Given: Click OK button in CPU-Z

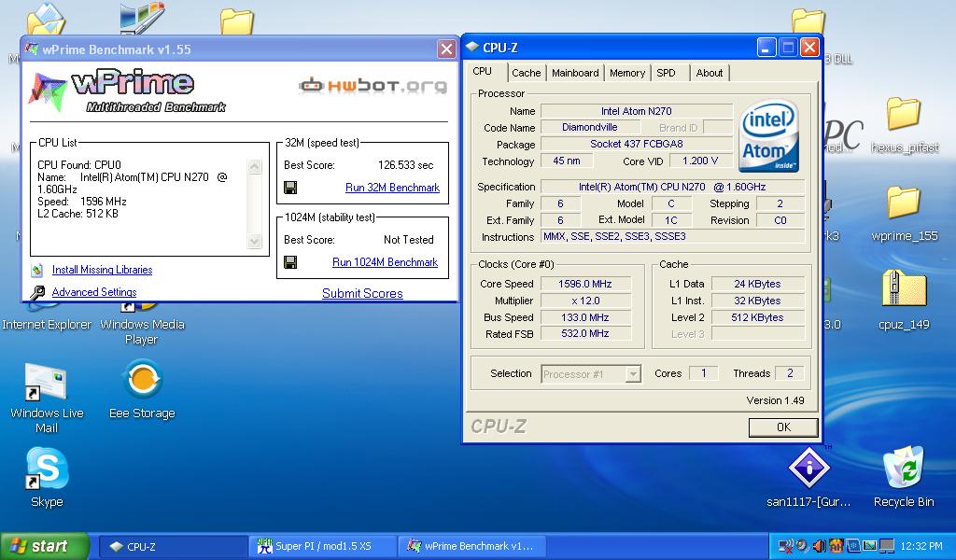Looking at the screenshot, I should click(783, 427).
